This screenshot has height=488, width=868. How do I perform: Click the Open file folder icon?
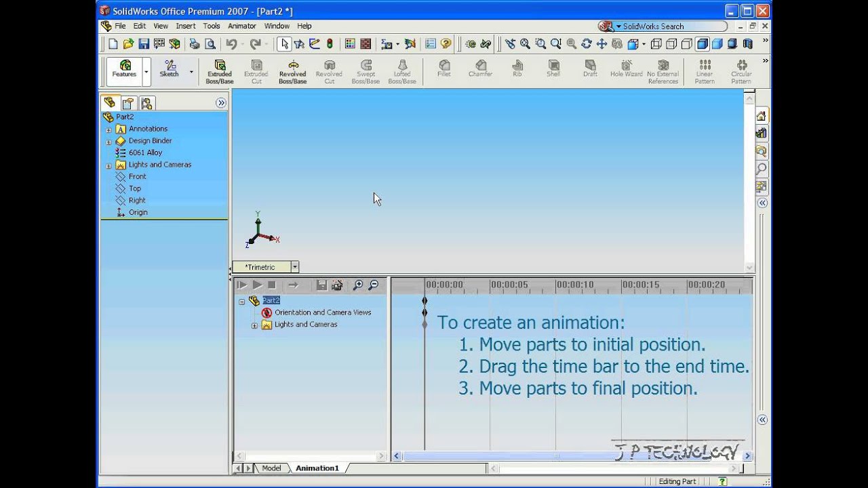pyautogui.click(x=128, y=44)
